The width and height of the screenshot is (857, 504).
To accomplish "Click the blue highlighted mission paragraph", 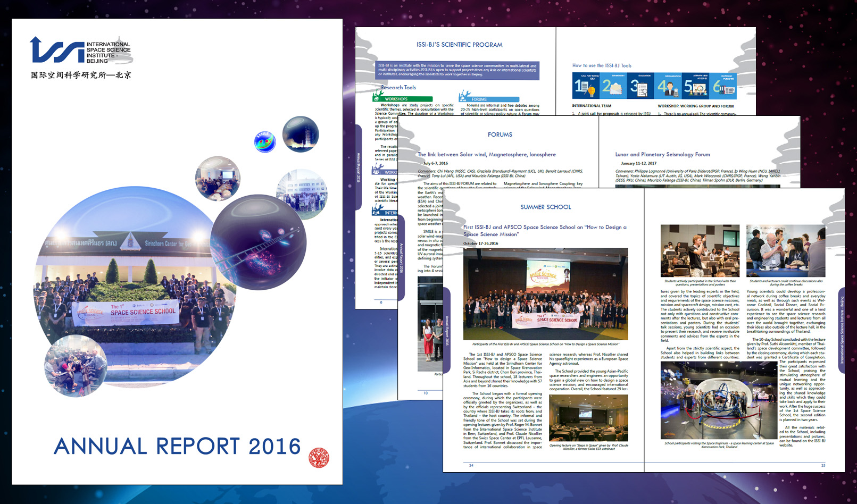I will pyautogui.click(x=458, y=70).
